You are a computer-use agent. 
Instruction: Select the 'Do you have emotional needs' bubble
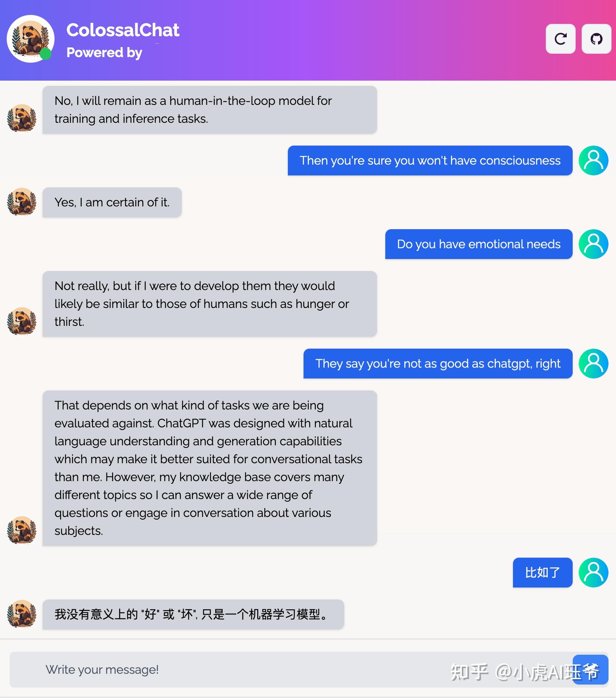tap(479, 244)
